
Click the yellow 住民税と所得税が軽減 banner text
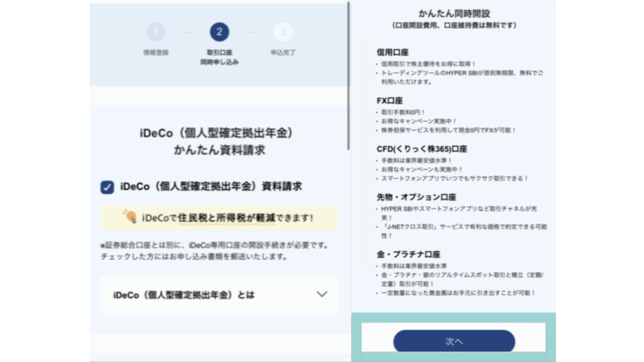click(227, 217)
